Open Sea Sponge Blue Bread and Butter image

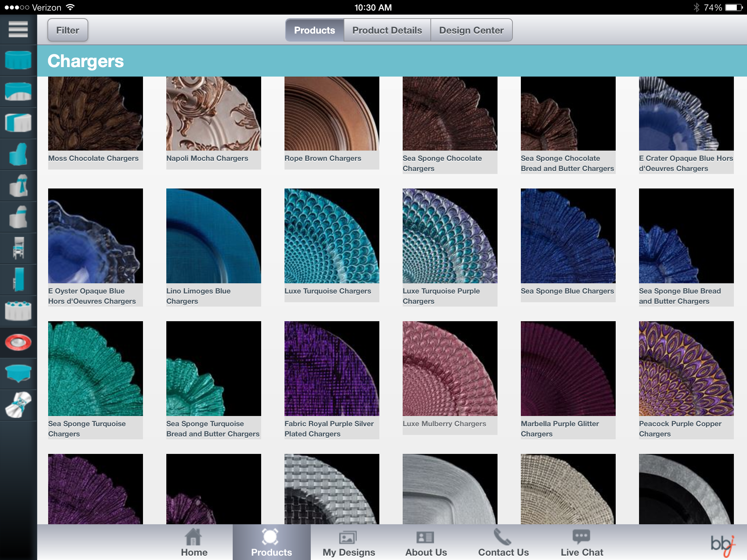coord(686,236)
